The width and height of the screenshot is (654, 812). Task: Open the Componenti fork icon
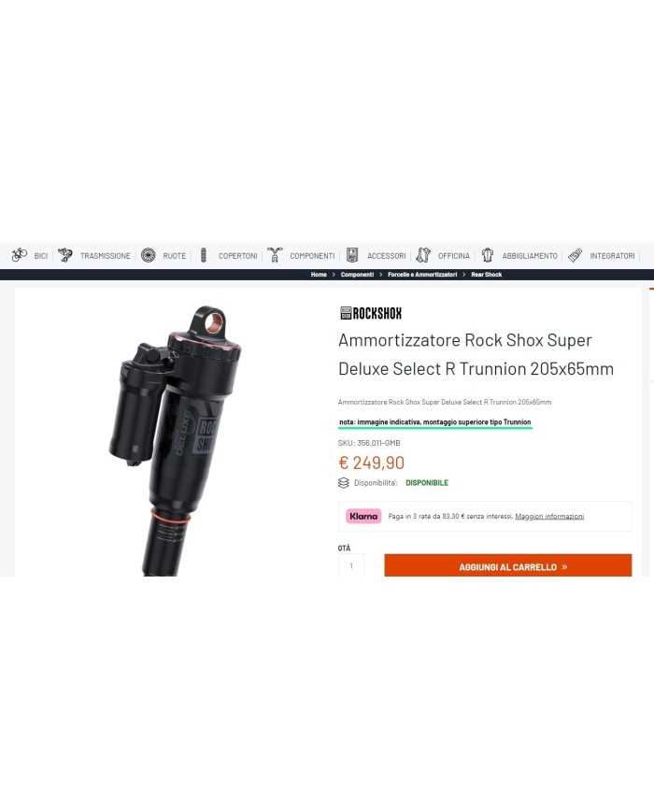pos(275,255)
